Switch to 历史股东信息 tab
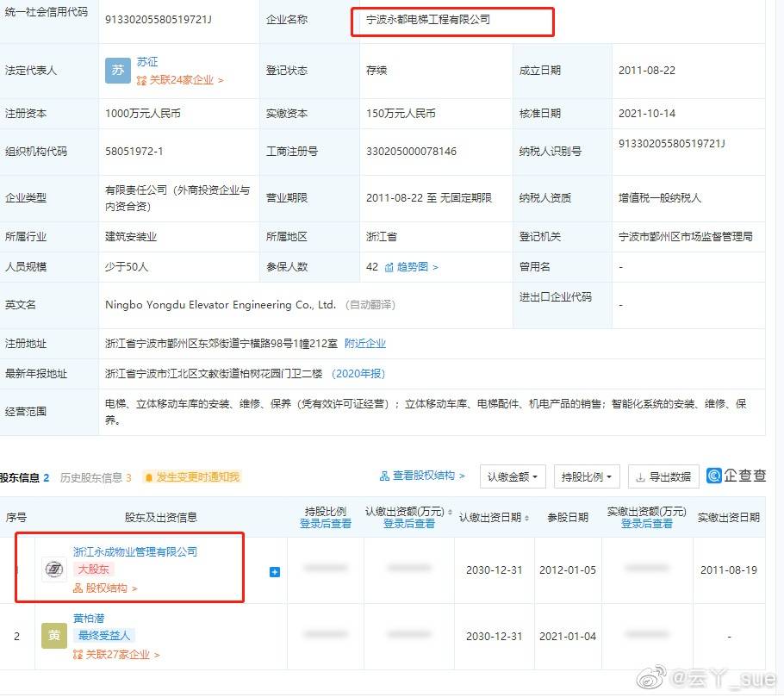 tap(96, 477)
